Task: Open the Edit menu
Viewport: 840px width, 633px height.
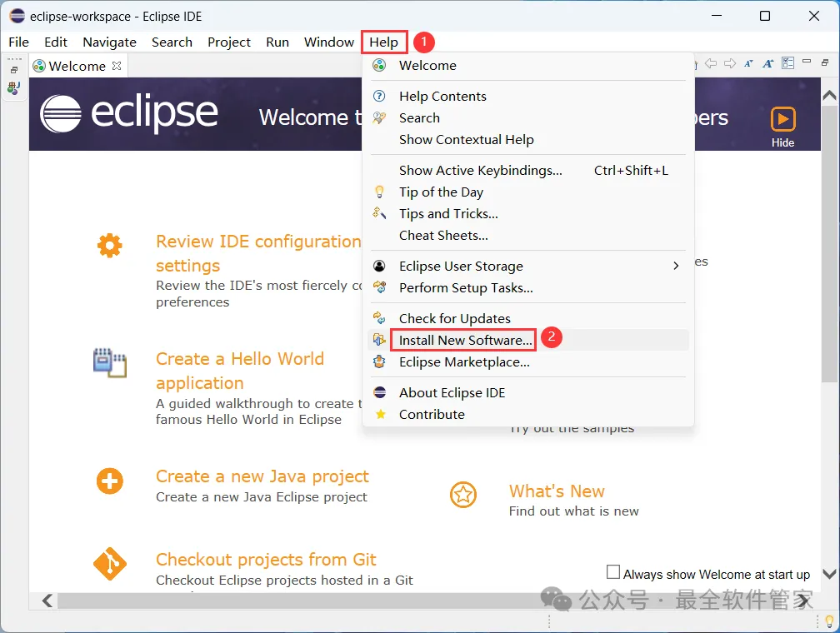Action: coord(56,42)
